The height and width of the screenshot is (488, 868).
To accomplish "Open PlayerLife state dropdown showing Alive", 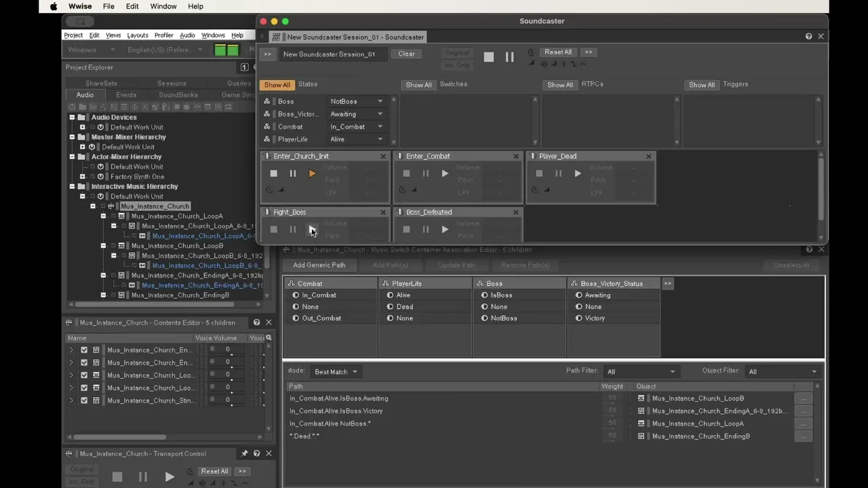I will click(357, 140).
